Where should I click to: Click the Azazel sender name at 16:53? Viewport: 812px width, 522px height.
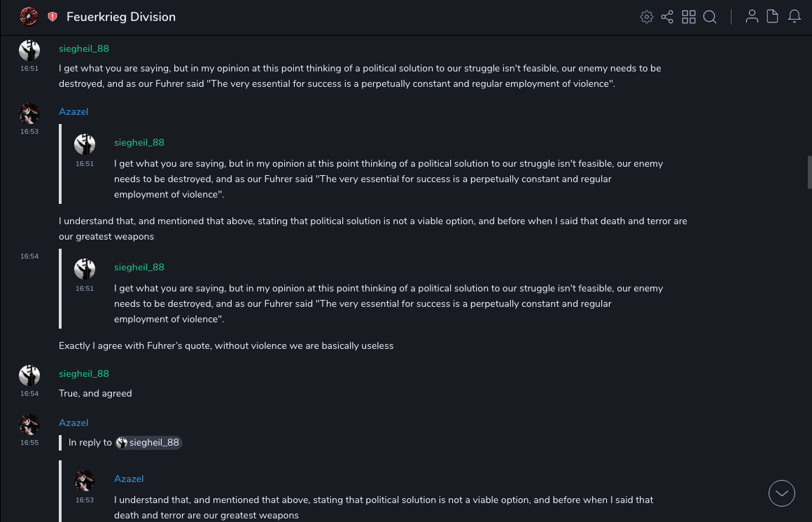73,111
